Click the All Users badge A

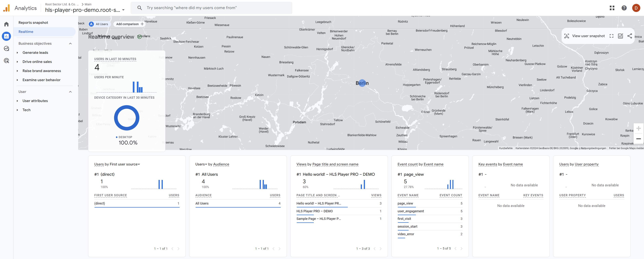[91, 24]
